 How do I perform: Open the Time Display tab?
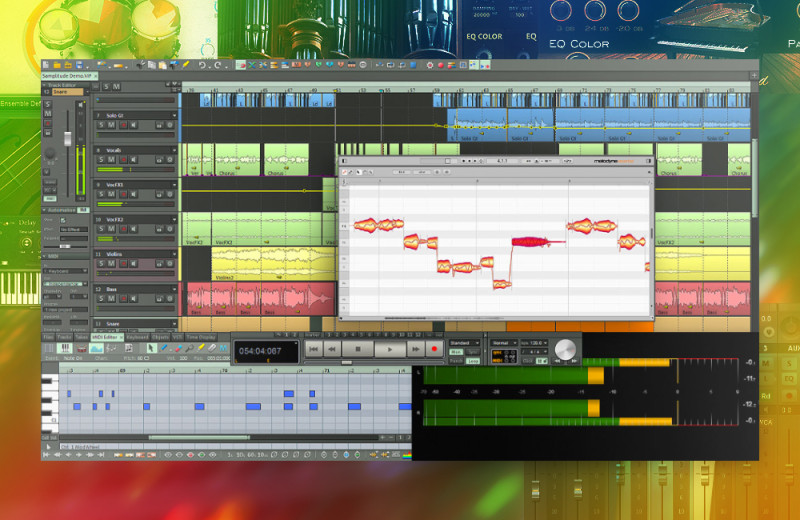click(x=201, y=337)
